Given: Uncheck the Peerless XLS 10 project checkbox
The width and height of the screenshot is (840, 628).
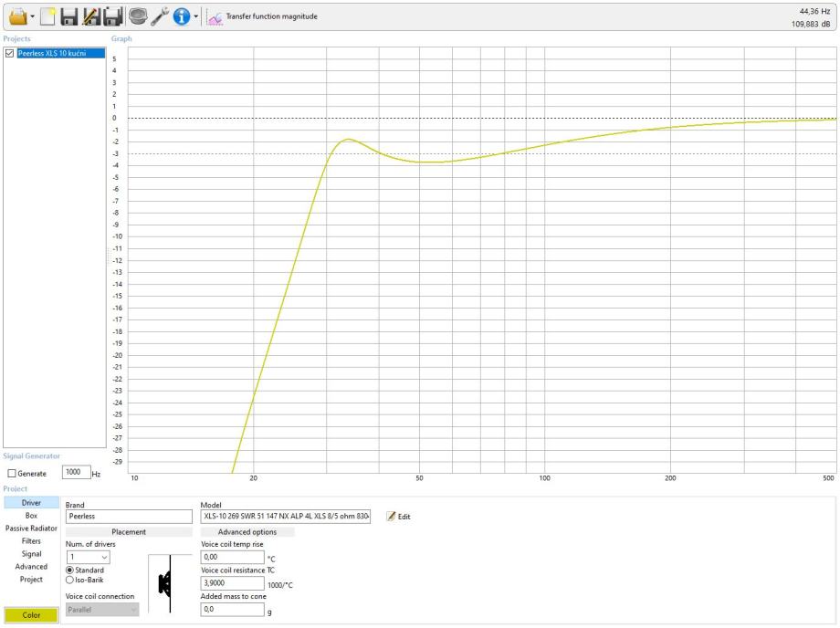Looking at the screenshot, I should click(x=9, y=53).
